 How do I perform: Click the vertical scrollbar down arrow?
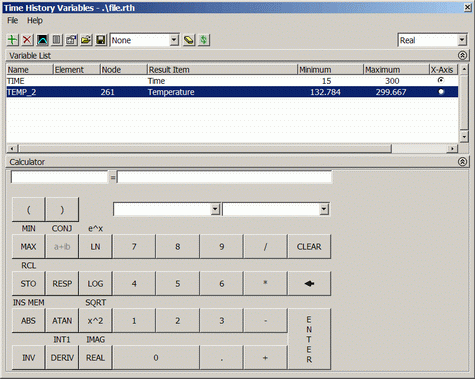(x=464, y=137)
